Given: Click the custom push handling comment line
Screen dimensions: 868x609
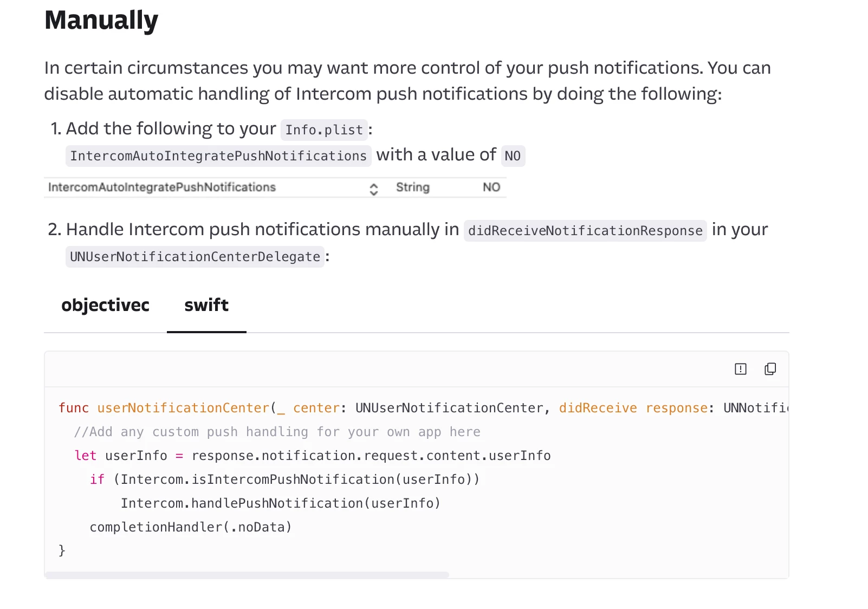Looking at the screenshot, I should pyautogui.click(x=277, y=432).
